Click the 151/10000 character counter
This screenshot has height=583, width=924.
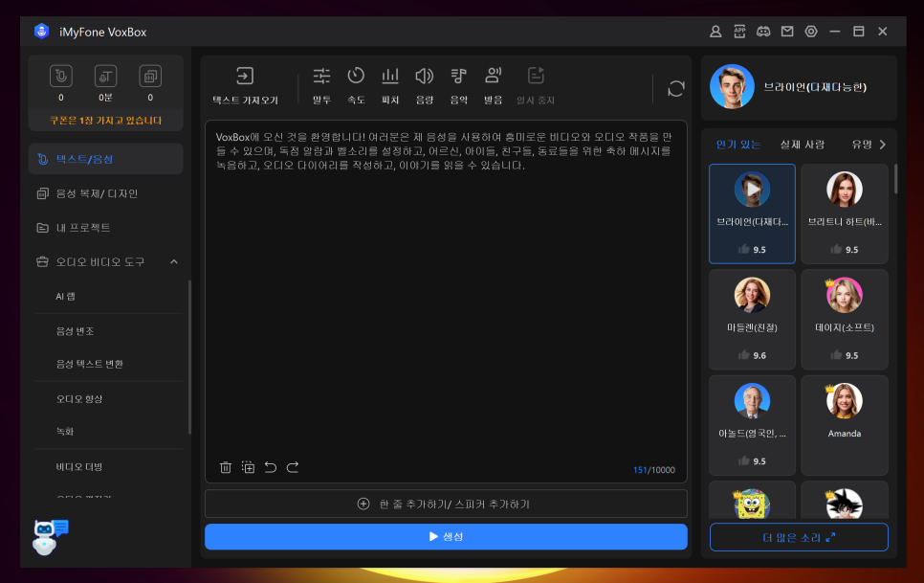coord(654,470)
